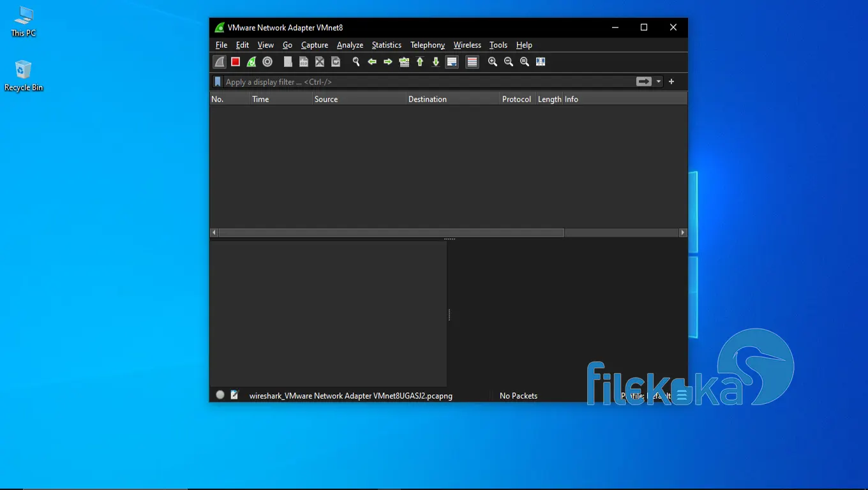Stop capturing packets with the red square
This screenshot has height=490, width=868.
pos(236,62)
